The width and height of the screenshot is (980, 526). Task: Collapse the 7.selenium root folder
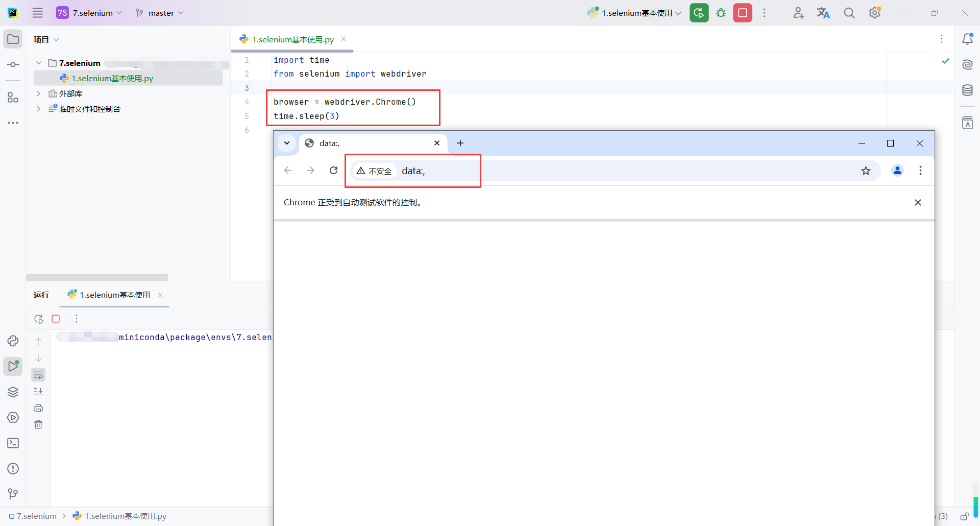39,63
